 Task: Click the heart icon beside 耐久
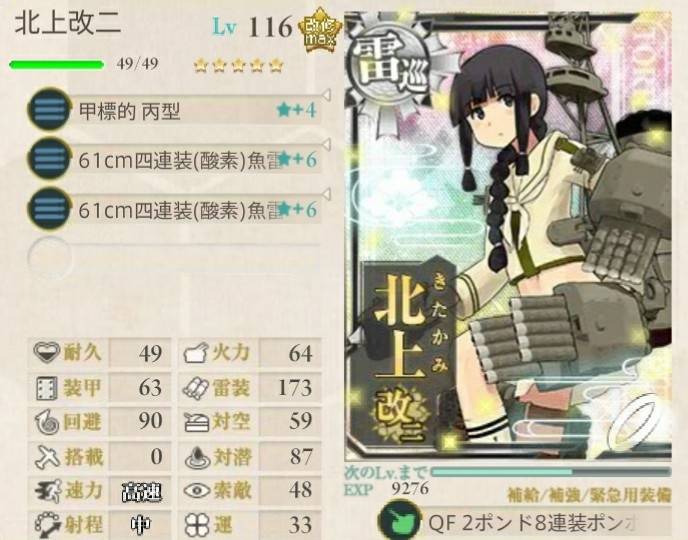pos(47,352)
